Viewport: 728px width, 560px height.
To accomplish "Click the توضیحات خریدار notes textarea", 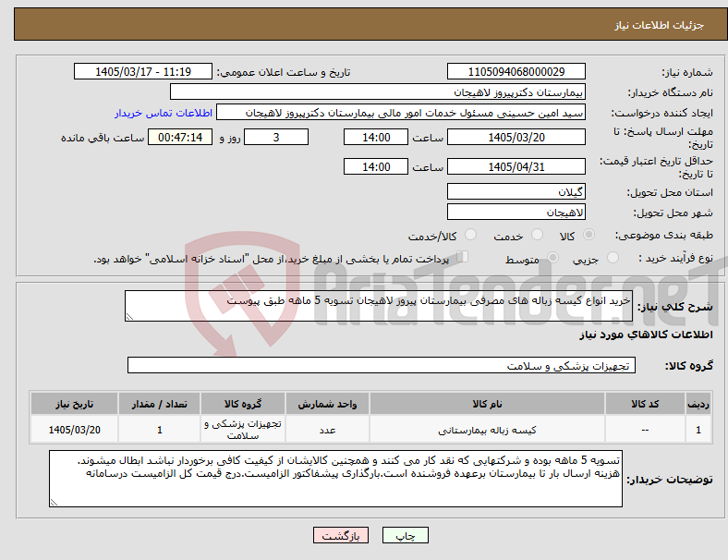I will pos(335,479).
